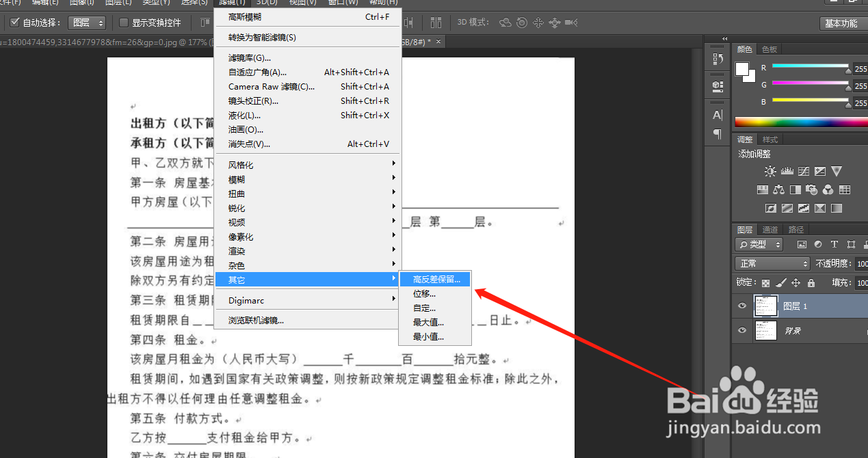Viewport: 868px width, 458px height.
Task: Open the 正常 blend mode dropdown
Action: coord(772,263)
